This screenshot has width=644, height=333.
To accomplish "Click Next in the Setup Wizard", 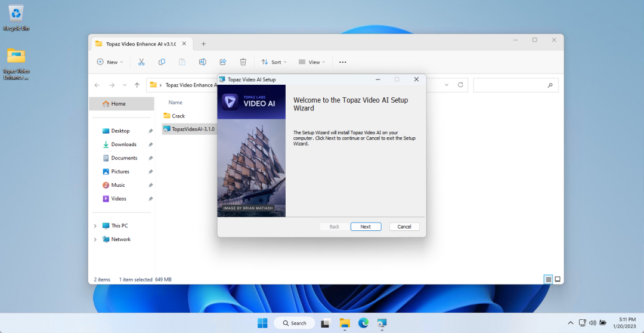I will tap(366, 227).
